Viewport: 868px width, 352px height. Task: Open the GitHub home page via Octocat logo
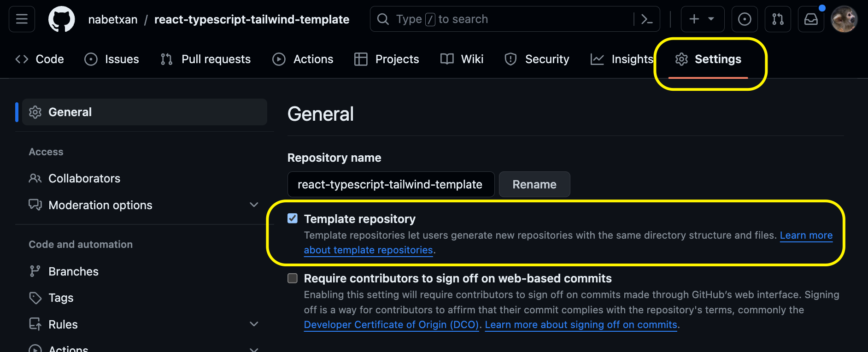coord(61,19)
